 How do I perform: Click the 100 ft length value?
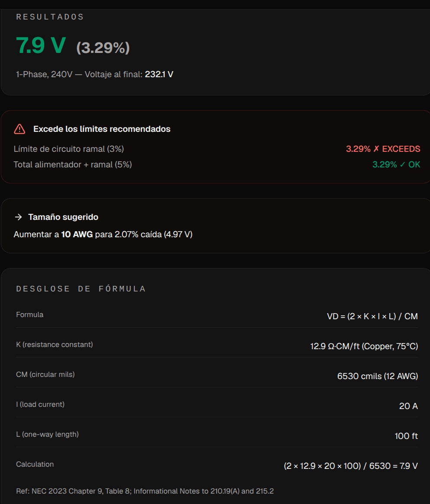[x=406, y=436]
